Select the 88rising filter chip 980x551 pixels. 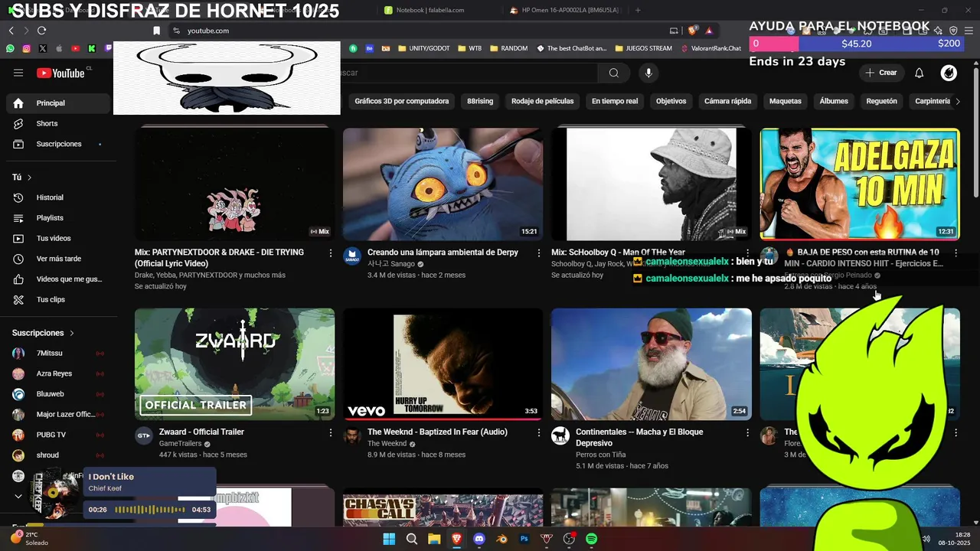click(x=480, y=101)
